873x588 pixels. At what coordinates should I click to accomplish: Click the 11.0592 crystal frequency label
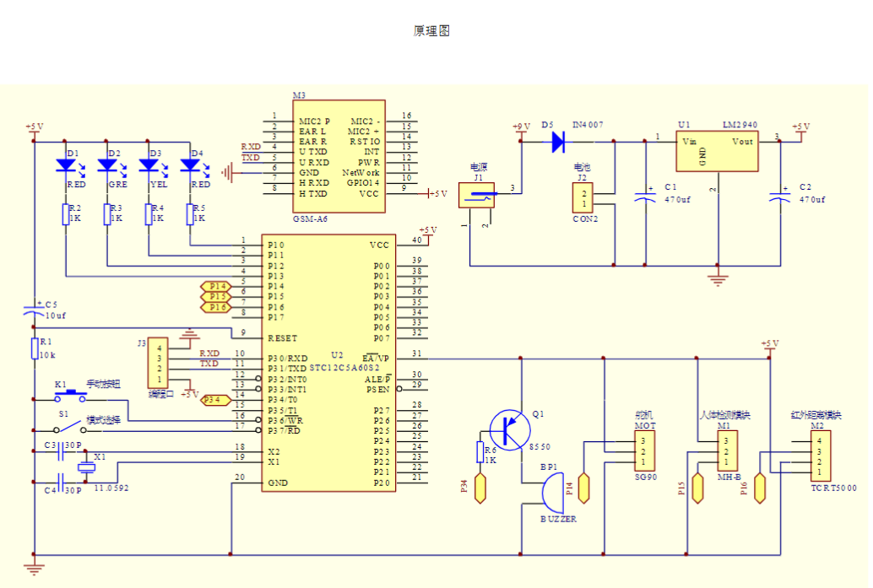pos(111,488)
